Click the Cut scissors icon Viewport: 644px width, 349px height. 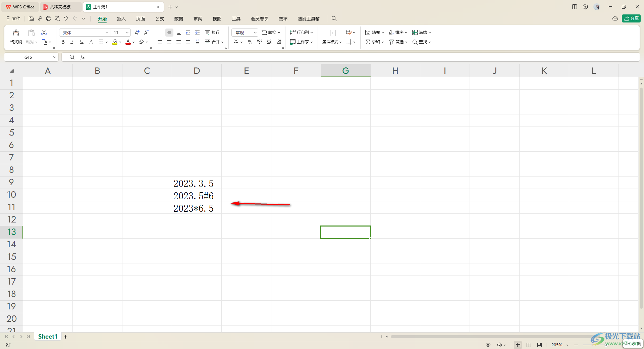point(44,33)
